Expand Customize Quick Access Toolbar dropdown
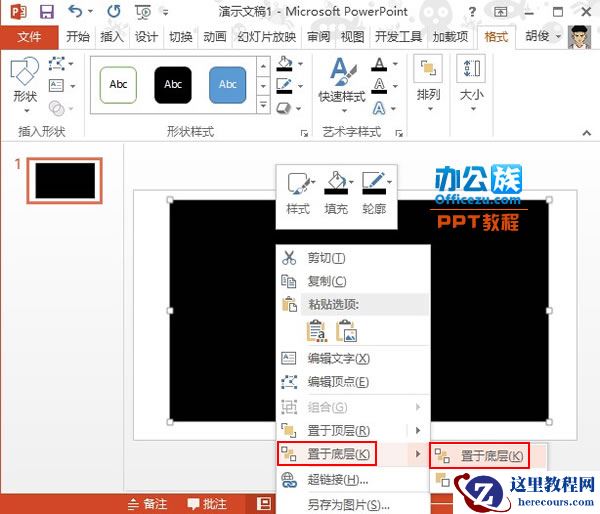 [x=166, y=13]
